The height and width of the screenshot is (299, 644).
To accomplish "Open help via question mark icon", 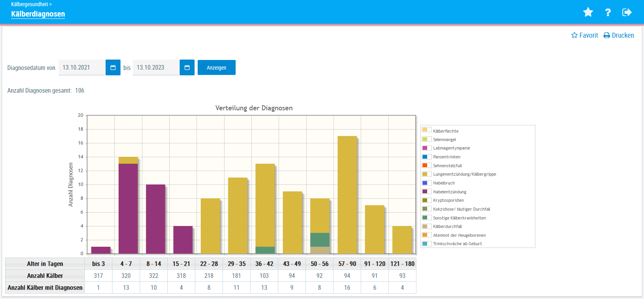I will click(608, 12).
